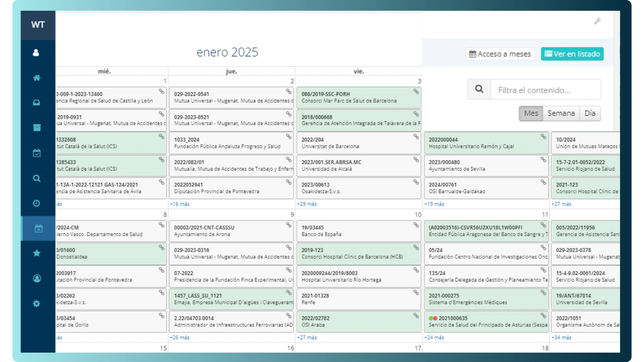This screenshot has height=362, width=644.
Task: Click link icon on 2023/000480 entry
Action: pos(543,160)
